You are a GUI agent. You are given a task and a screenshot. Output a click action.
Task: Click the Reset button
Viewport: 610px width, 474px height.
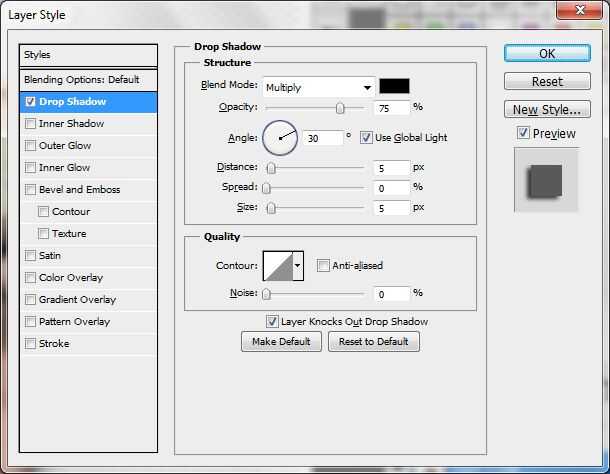547,82
